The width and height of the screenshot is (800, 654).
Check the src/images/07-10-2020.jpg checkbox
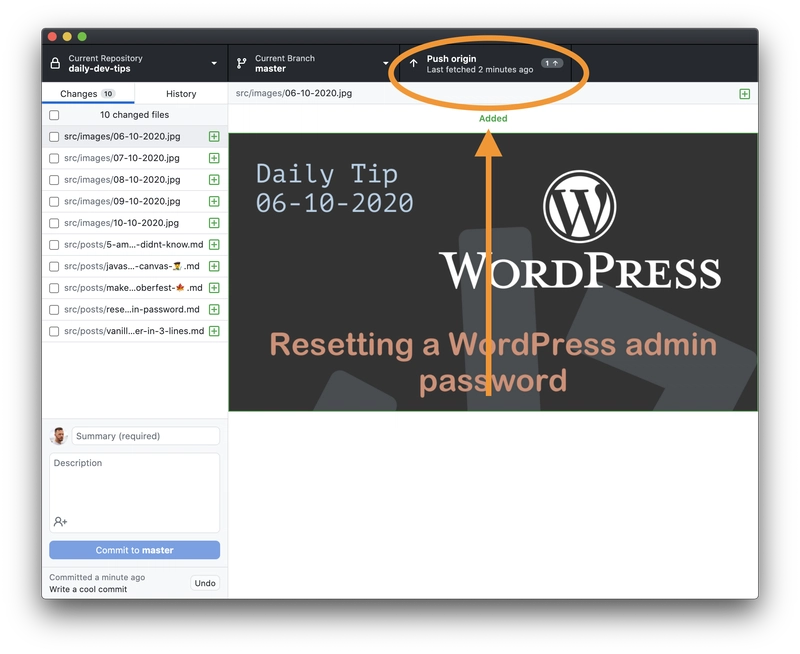coord(54,158)
